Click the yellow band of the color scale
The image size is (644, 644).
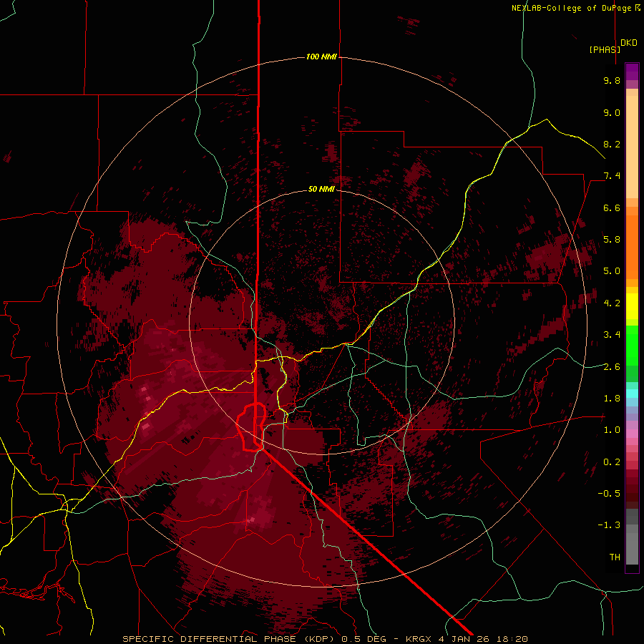tap(632, 306)
